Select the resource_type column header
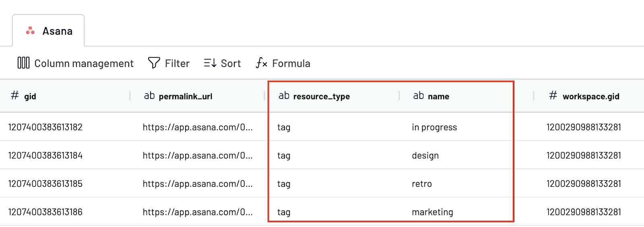 (321, 96)
